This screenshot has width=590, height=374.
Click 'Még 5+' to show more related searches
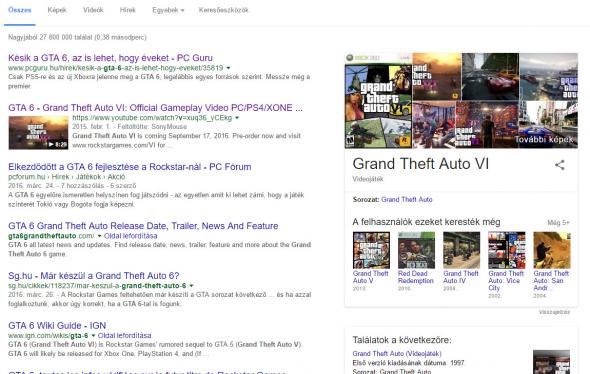coord(558,223)
